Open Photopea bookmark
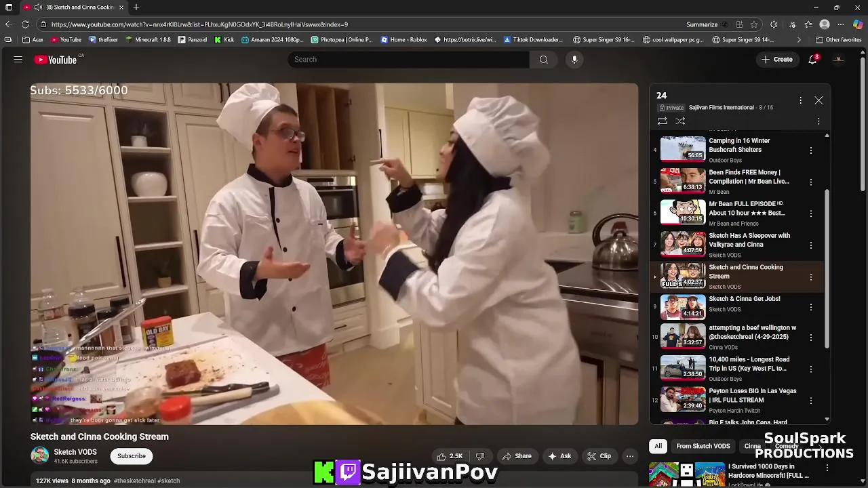 (342, 40)
